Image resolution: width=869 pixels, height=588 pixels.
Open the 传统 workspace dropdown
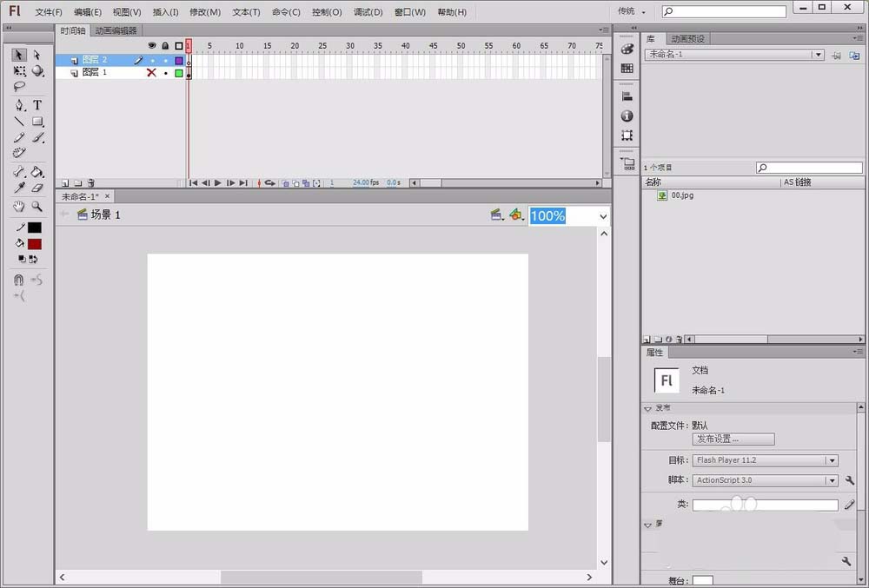click(x=632, y=11)
